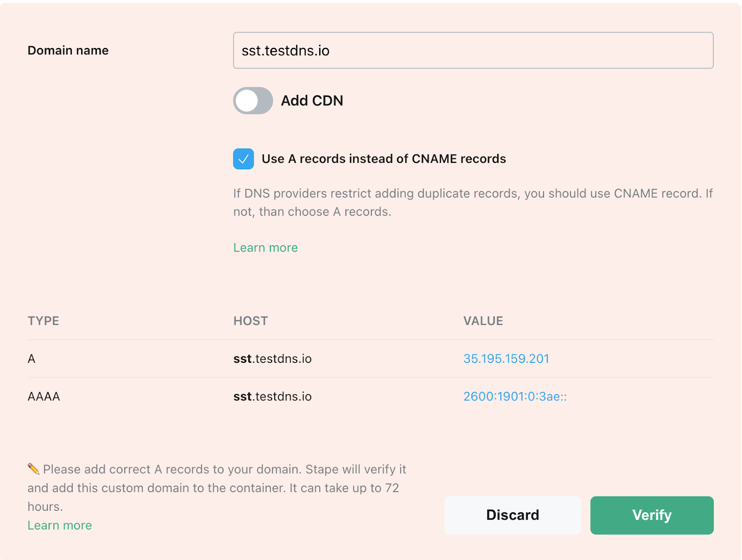
Task: Click the Domain name input field
Action: 473,50
